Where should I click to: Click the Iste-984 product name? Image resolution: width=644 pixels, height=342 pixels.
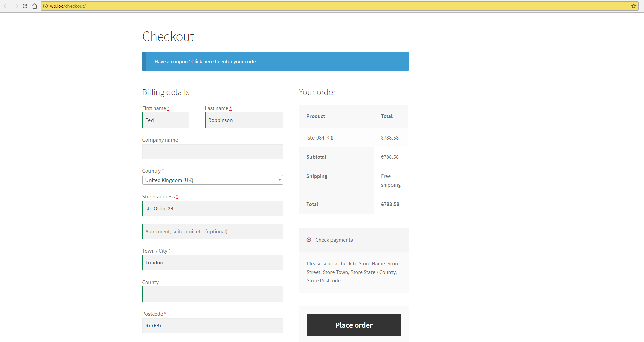point(315,138)
